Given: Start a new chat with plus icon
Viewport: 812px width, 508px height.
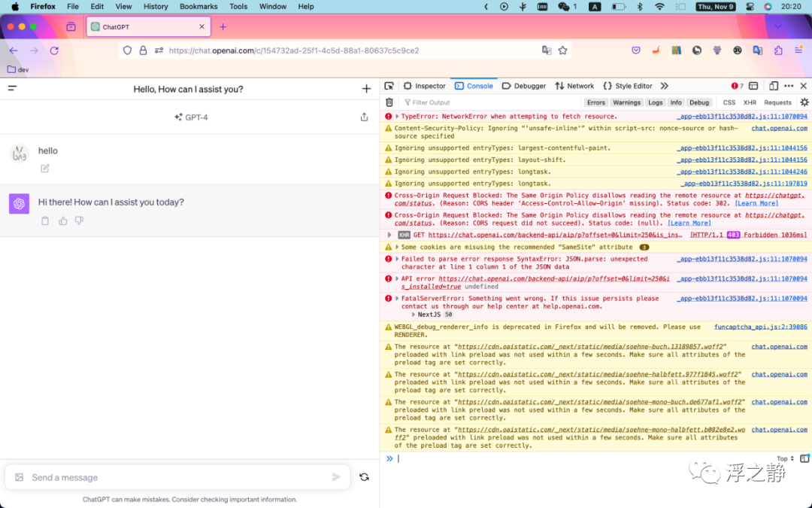Looking at the screenshot, I should click(x=366, y=89).
